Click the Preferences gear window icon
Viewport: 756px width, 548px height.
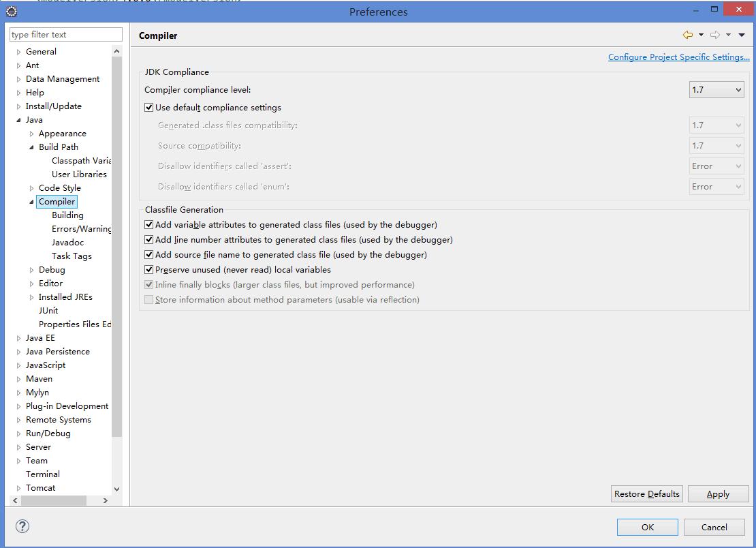coord(12,12)
